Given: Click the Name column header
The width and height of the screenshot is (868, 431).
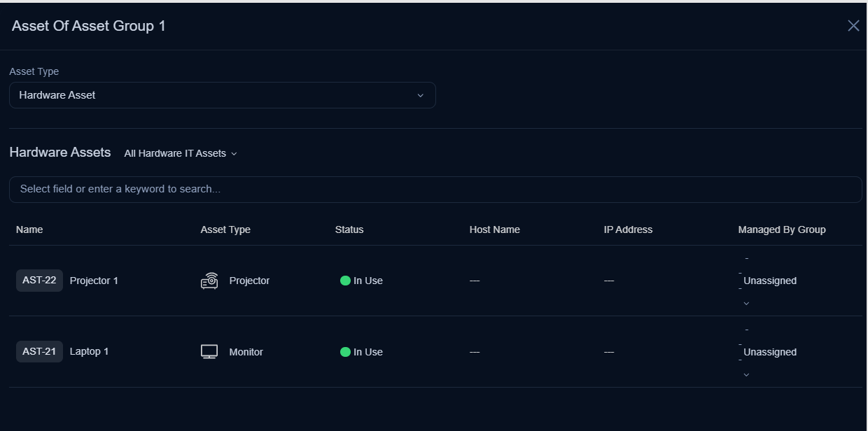Looking at the screenshot, I should 29,229.
